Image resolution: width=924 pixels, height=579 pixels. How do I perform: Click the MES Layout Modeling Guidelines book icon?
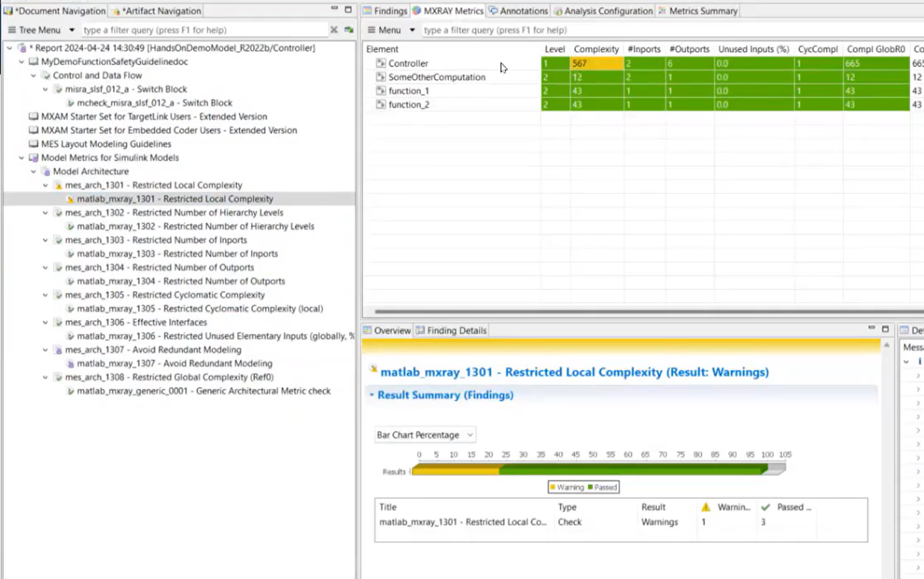34,144
